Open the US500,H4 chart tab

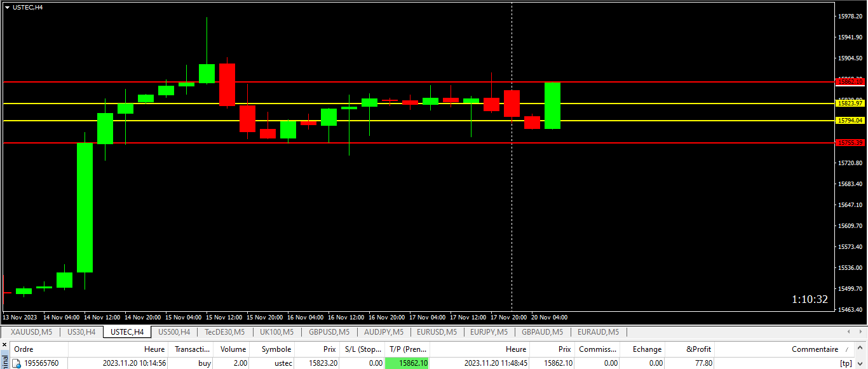[173, 332]
